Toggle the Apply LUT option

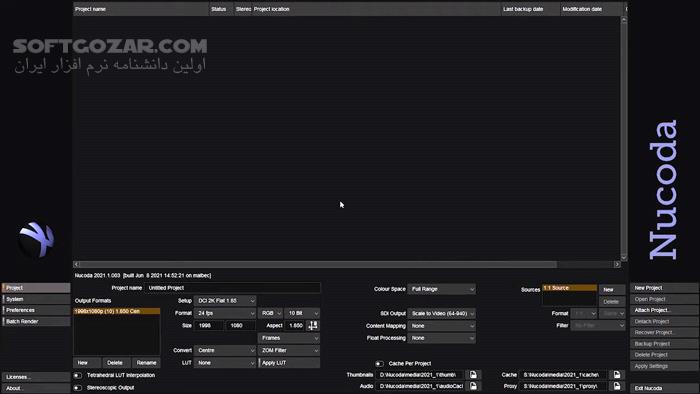click(289, 363)
